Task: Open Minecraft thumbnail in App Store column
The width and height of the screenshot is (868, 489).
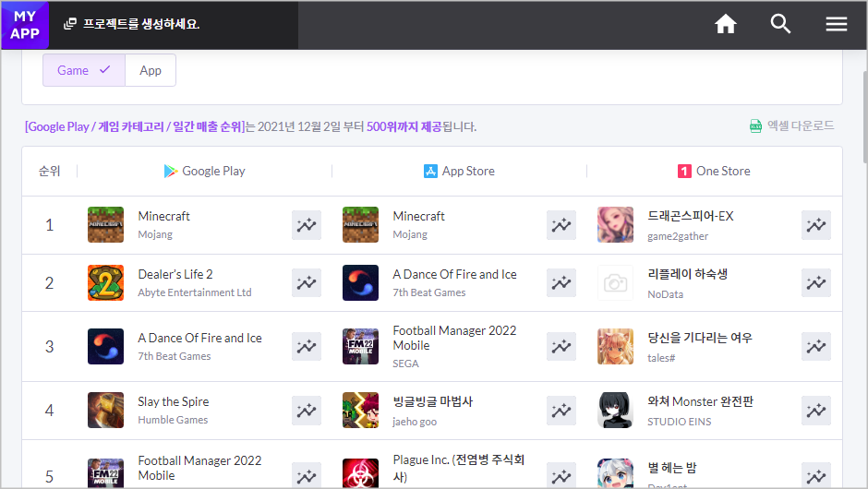Action: (x=360, y=224)
